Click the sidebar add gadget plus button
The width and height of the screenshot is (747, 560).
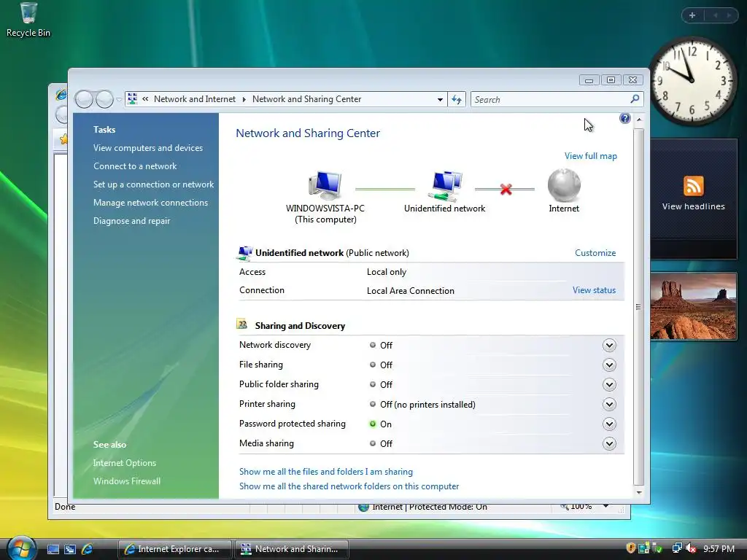pos(692,15)
